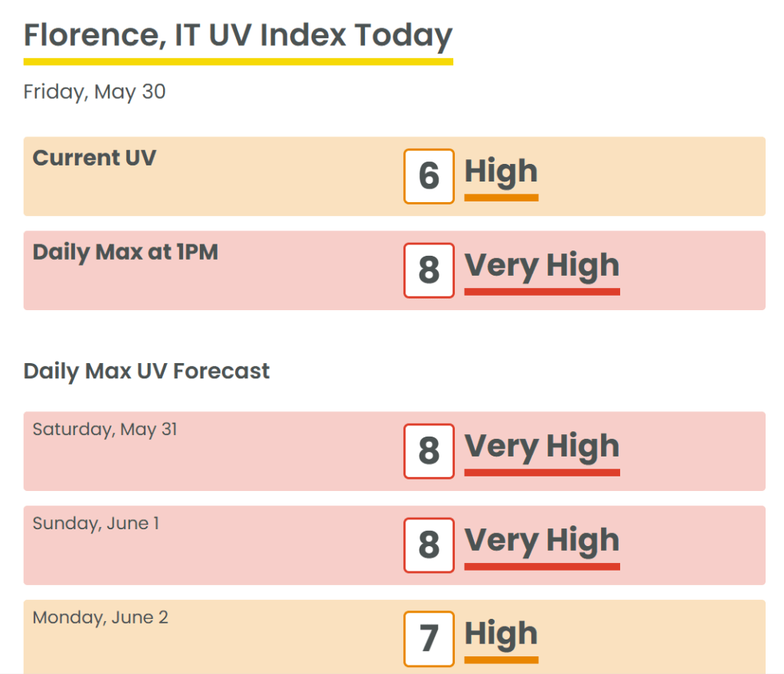This screenshot has width=784, height=674.
Task: Click Sunday's UV index 8 badge
Action: coord(429,545)
